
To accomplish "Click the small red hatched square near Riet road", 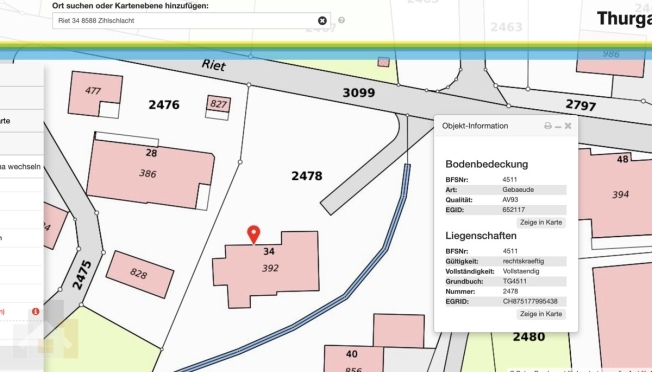I will (x=383, y=62).
